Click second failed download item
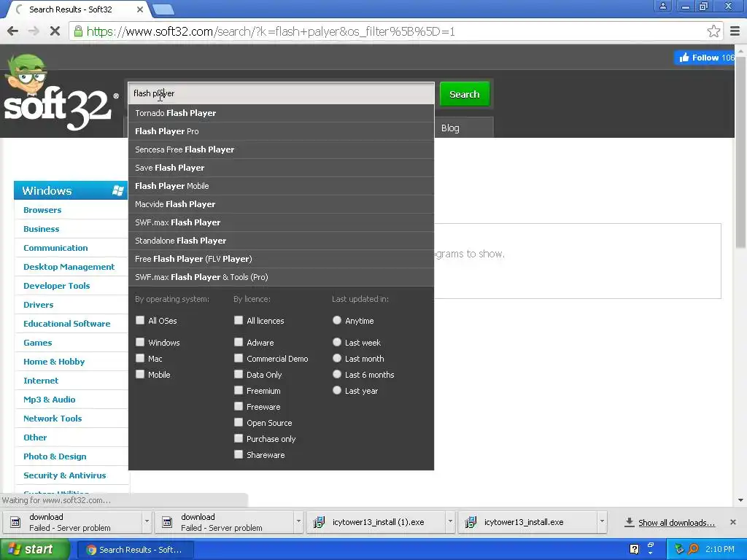 tap(224, 522)
